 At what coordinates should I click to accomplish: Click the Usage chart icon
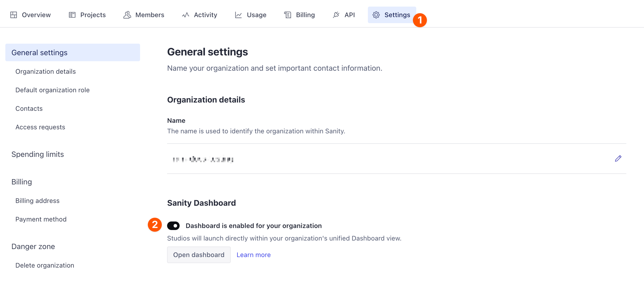[x=238, y=15]
